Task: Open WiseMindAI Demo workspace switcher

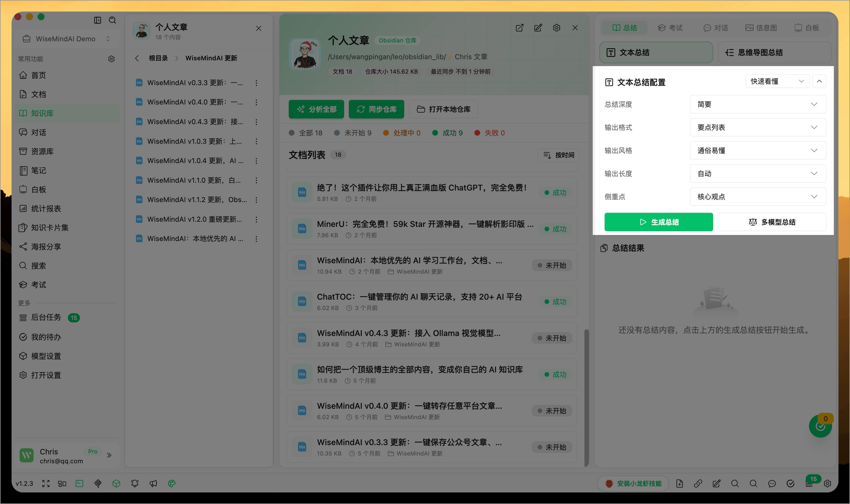Action: coord(67,39)
